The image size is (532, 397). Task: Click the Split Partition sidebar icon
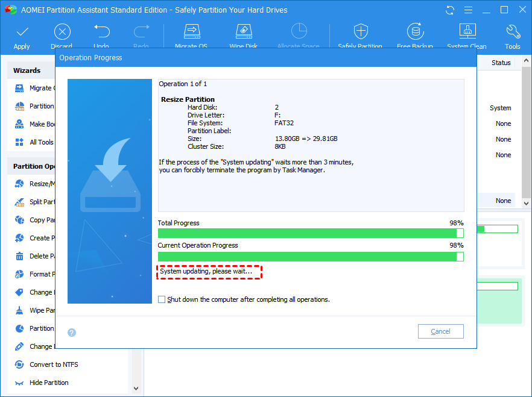[x=19, y=202]
